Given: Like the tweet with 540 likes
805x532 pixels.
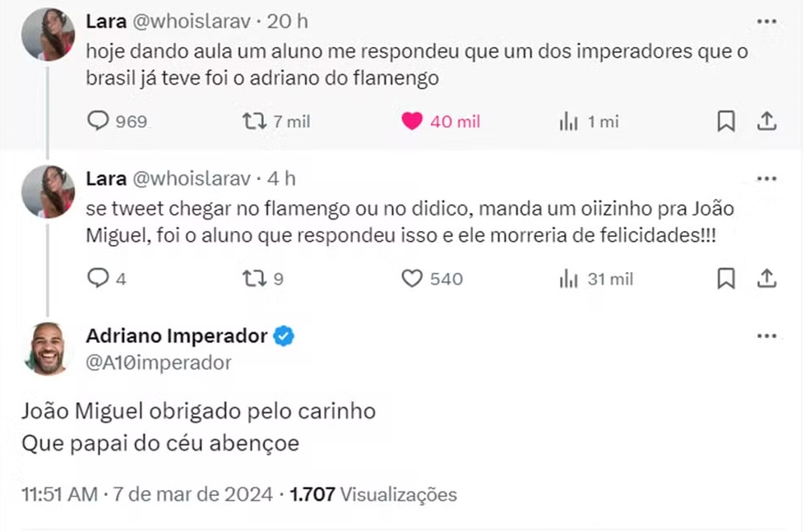Looking at the screenshot, I should click(411, 279).
